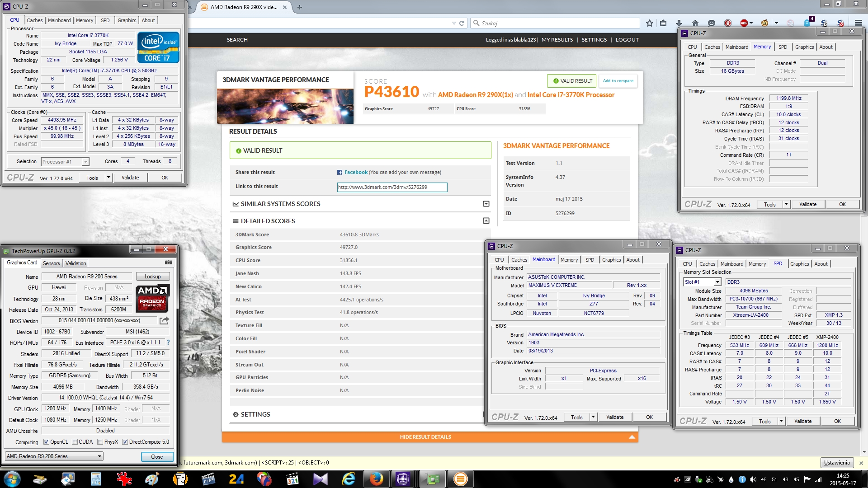Viewport: 868px width, 488px height.
Task: Click the Ghostery ghost icon with badge 4
Action: 808,22
